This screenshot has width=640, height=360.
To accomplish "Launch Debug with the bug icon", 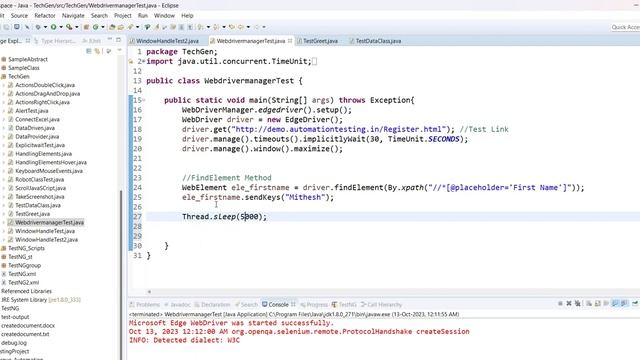I will (x=38, y=27).
